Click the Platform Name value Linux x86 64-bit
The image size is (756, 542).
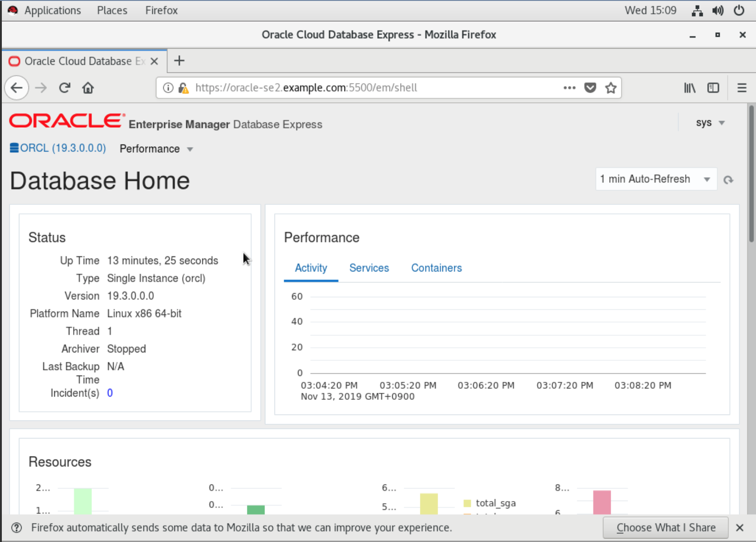pos(144,313)
